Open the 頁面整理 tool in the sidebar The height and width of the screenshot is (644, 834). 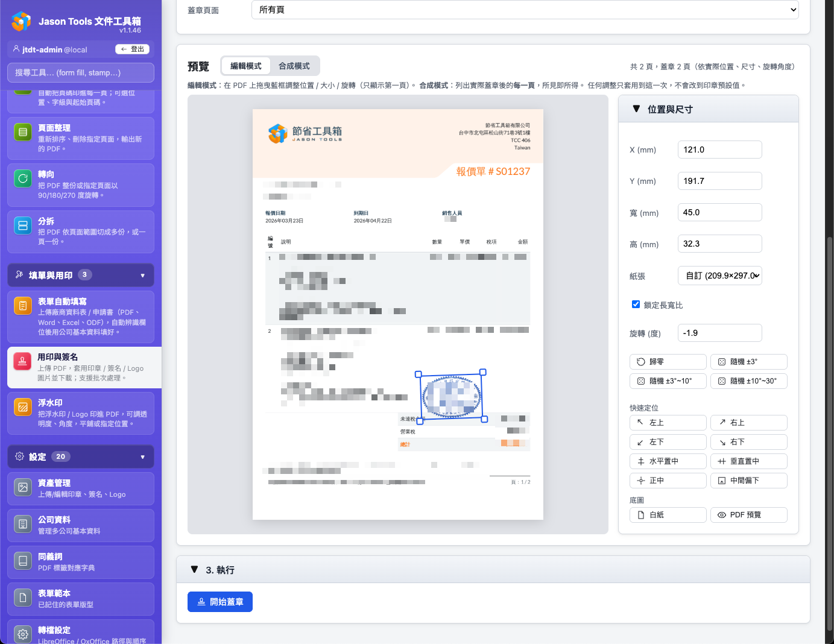coord(80,137)
